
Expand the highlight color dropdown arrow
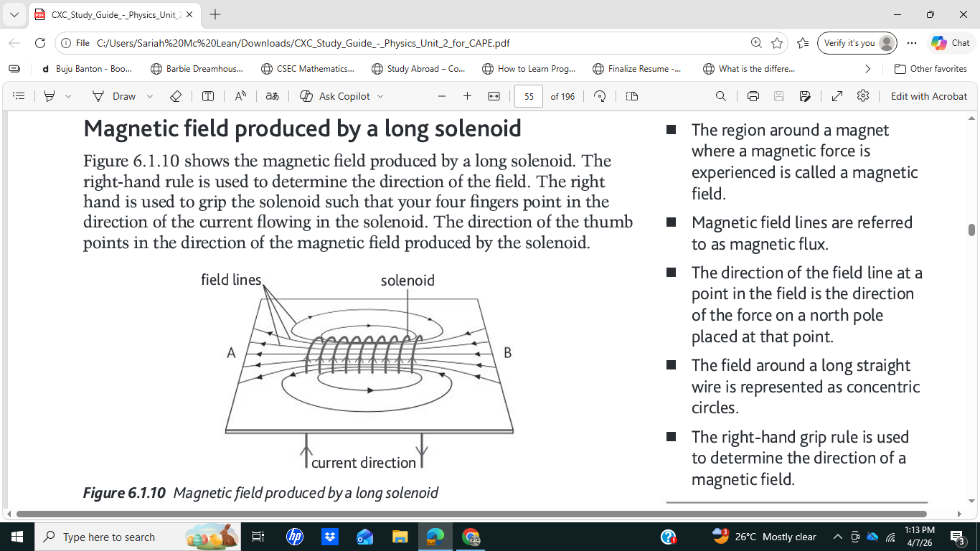tap(68, 96)
